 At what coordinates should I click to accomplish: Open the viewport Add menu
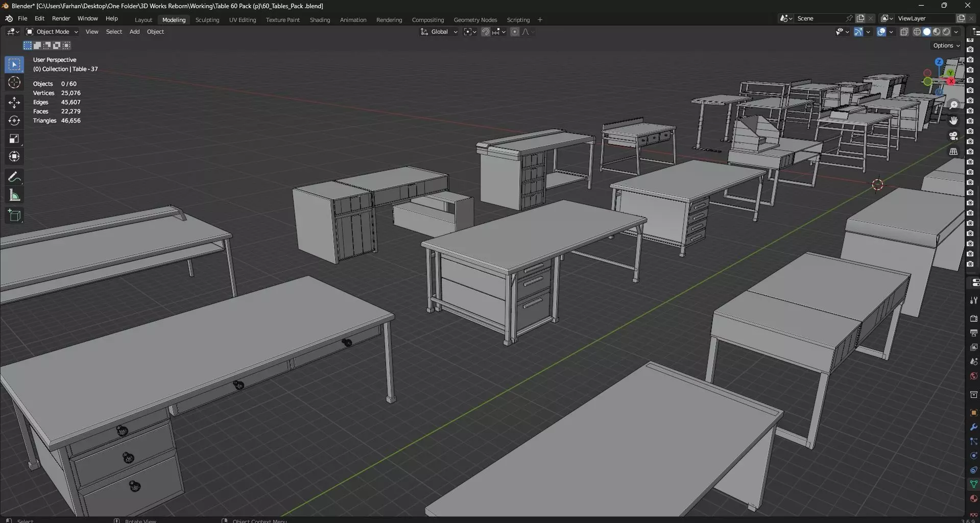134,32
